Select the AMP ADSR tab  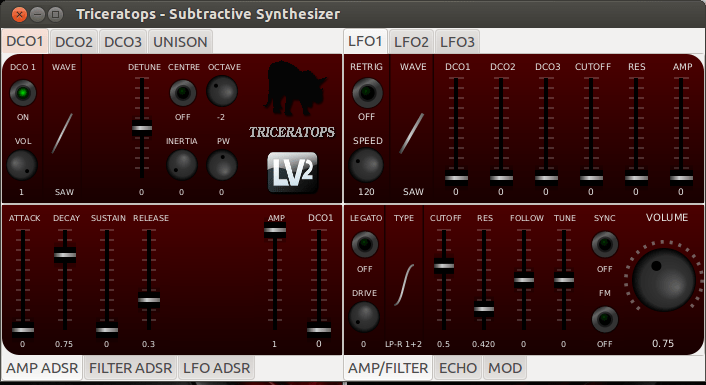click(42, 368)
